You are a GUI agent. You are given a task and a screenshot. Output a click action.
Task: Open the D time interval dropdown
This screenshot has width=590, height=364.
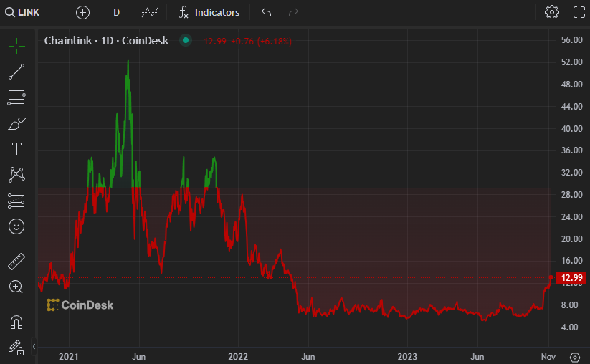pos(116,12)
